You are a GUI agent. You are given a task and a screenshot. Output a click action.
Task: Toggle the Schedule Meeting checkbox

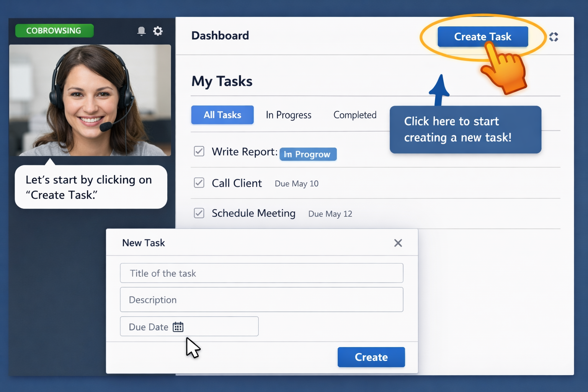199,213
